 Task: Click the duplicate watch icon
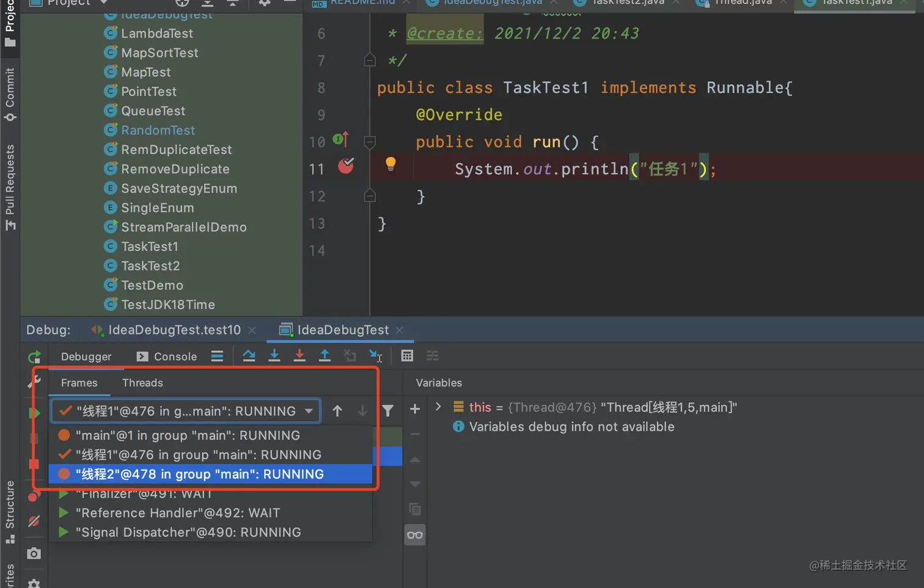[x=415, y=509]
